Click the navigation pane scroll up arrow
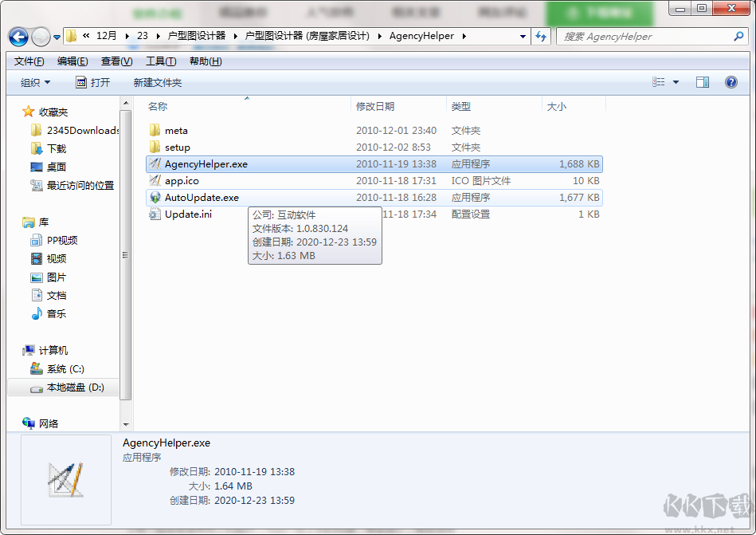Image resolution: width=756 pixels, height=535 pixels. [x=126, y=103]
